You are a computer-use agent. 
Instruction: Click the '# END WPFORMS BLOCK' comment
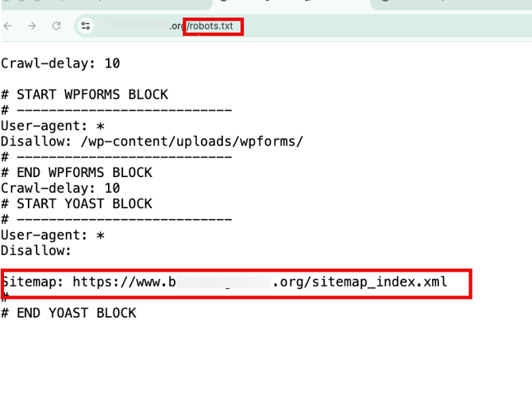point(76,172)
